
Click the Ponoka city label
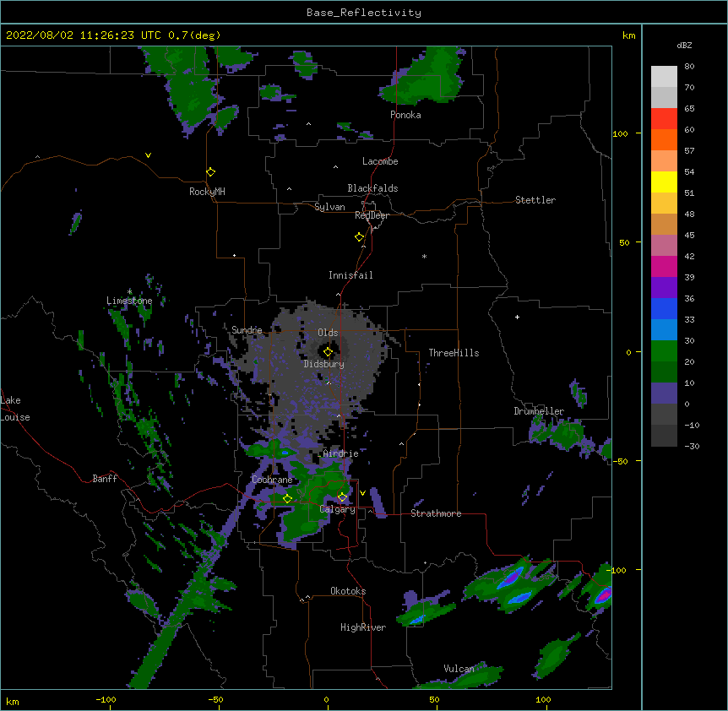click(x=405, y=115)
